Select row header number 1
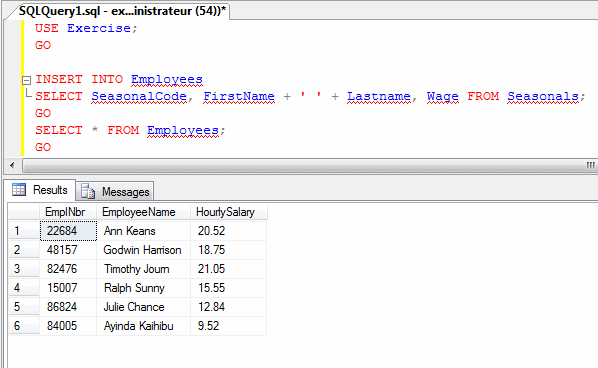The height and width of the screenshot is (368, 598). coord(24,231)
